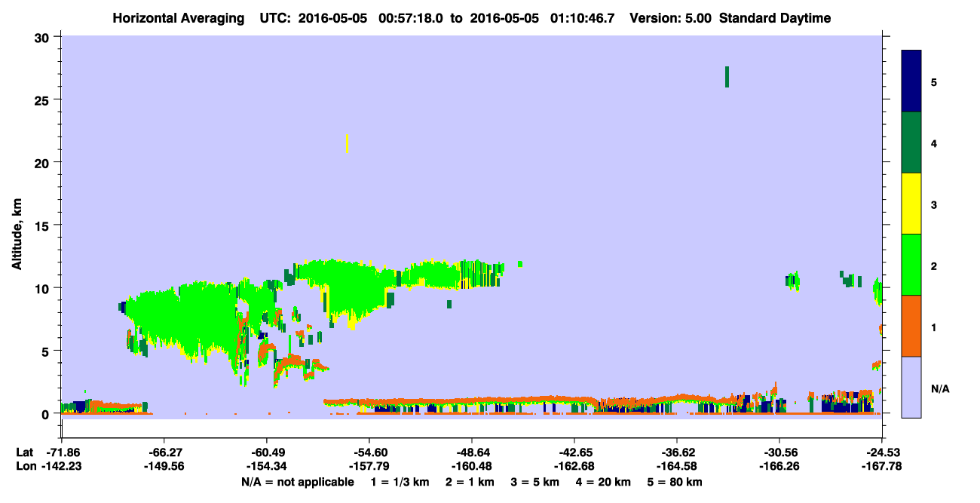This screenshot has height=503, width=980.
Task: Click the isolated dark green feature near 27 km
Action: (x=727, y=77)
